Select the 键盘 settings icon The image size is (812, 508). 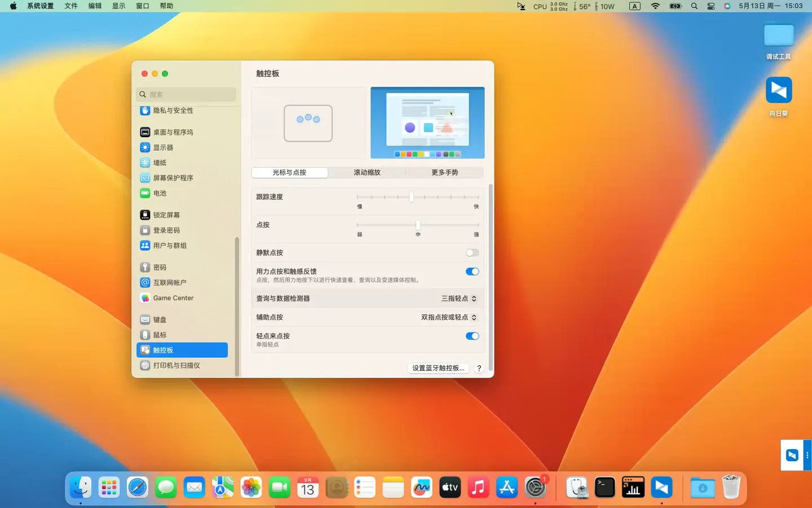[159, 319]
